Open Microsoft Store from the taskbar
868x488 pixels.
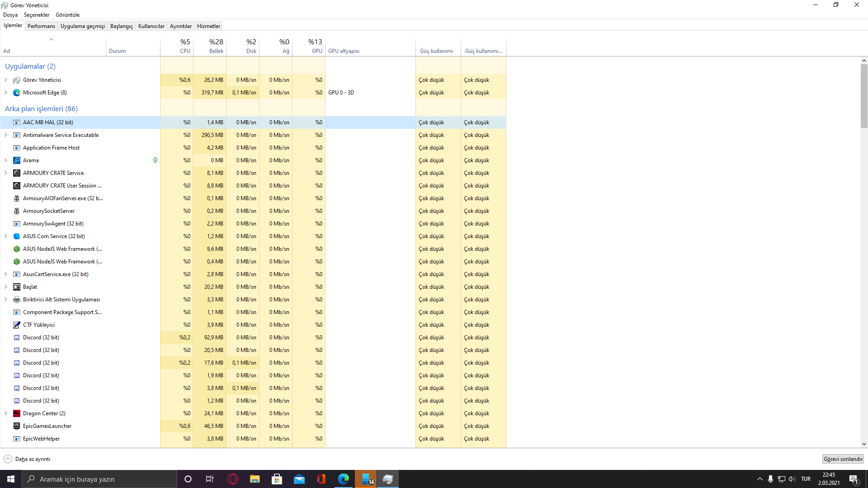[x=277, y=479]
